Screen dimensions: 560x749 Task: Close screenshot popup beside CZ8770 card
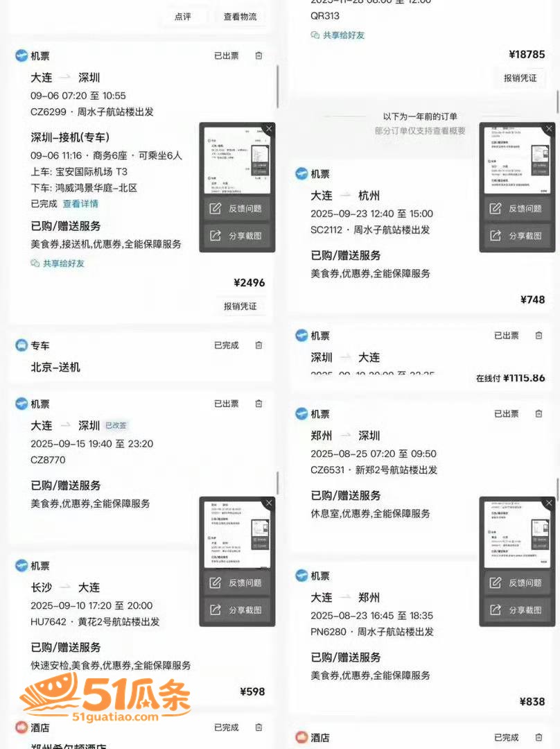point(269,503)
